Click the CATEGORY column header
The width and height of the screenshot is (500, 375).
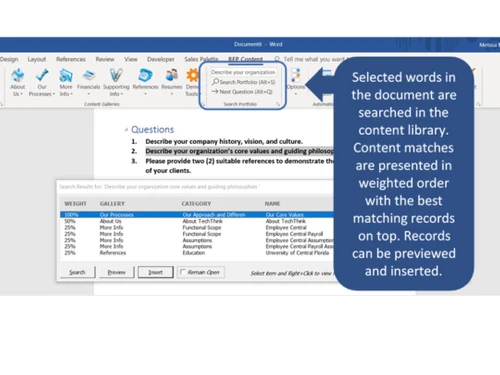196,203
